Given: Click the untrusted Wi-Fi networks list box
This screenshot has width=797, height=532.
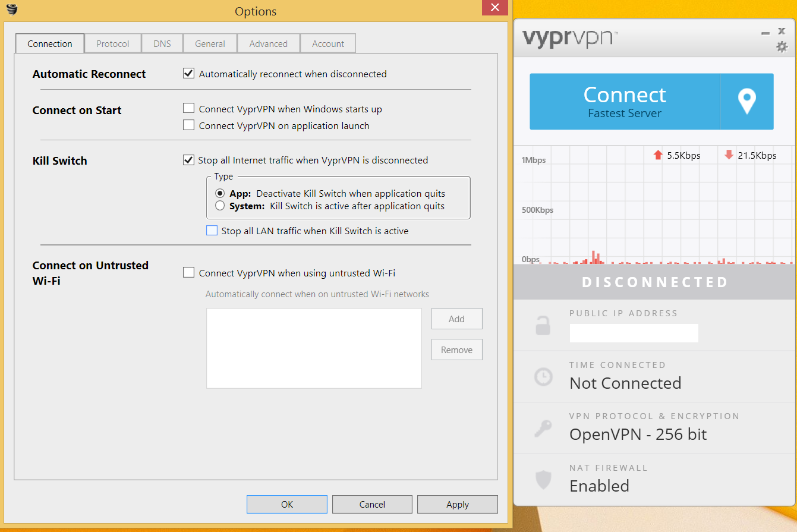Looking at the screenshot, I should (314, 348).
